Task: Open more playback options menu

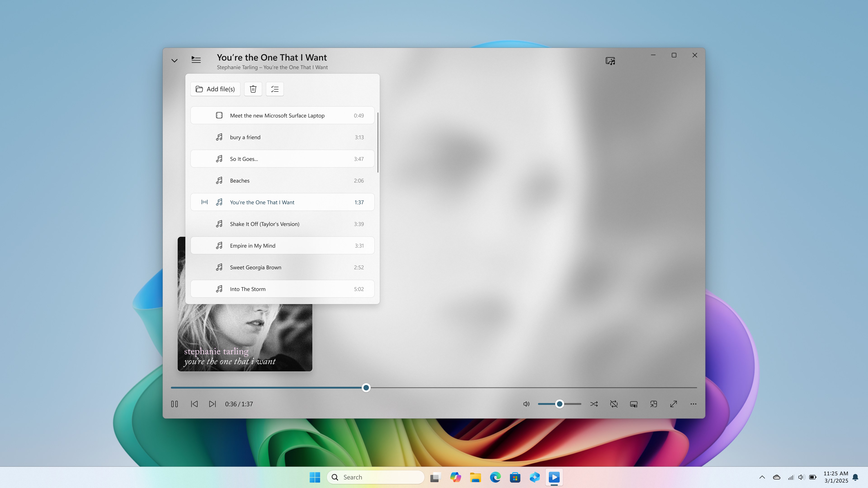Action: pos(693,404)
